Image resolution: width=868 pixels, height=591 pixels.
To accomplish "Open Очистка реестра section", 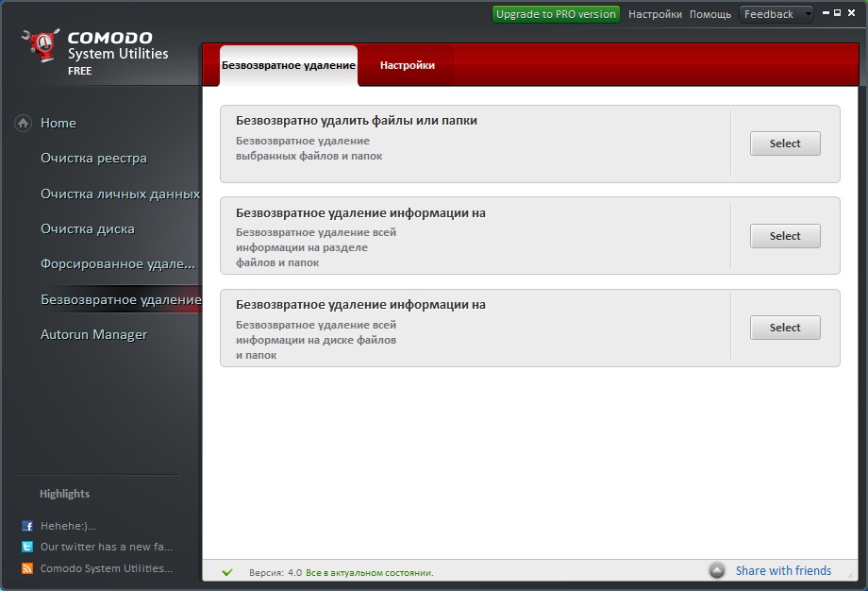I will 93,159.
